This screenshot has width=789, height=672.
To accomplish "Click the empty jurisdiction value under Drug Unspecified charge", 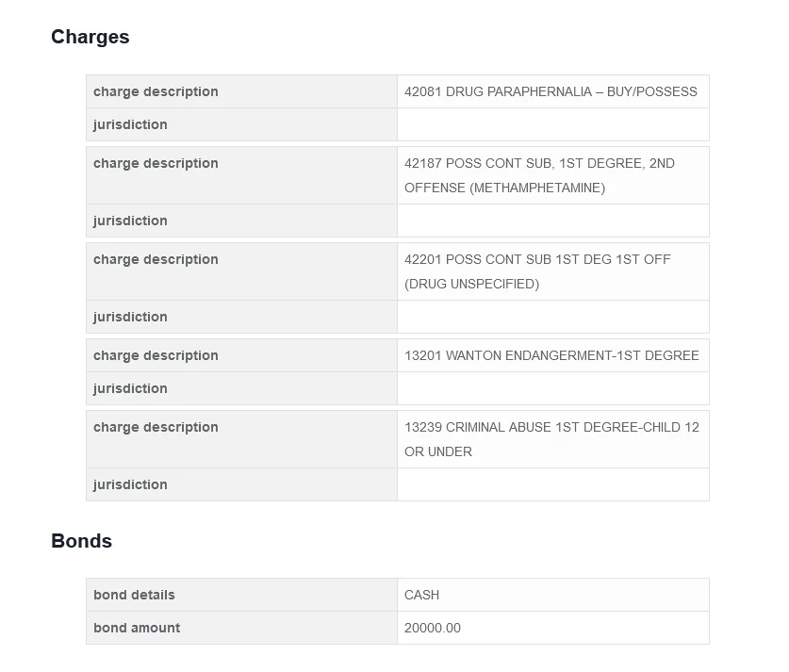I will pos(552,317).
